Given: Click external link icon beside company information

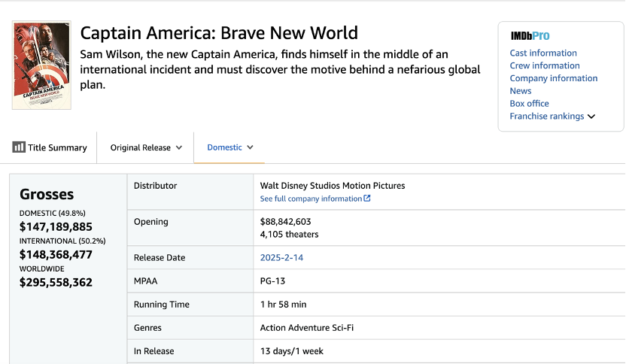Looking at the screenshot, I should tap(367, 198).
